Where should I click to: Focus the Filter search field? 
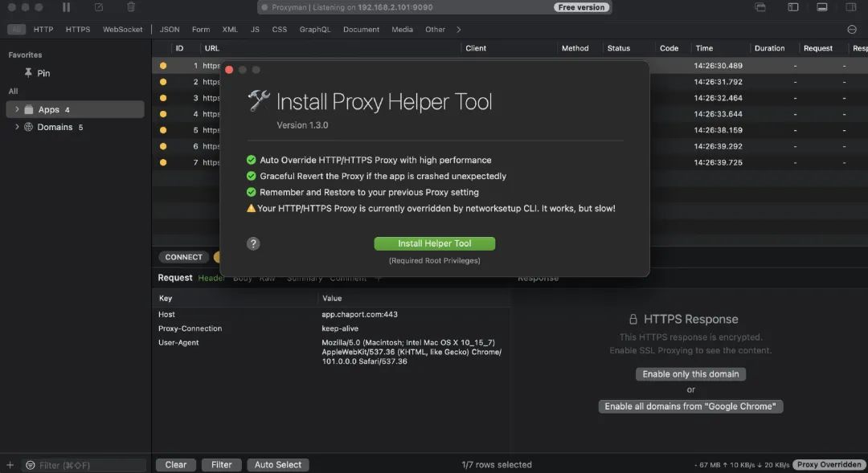pos(86,465)
